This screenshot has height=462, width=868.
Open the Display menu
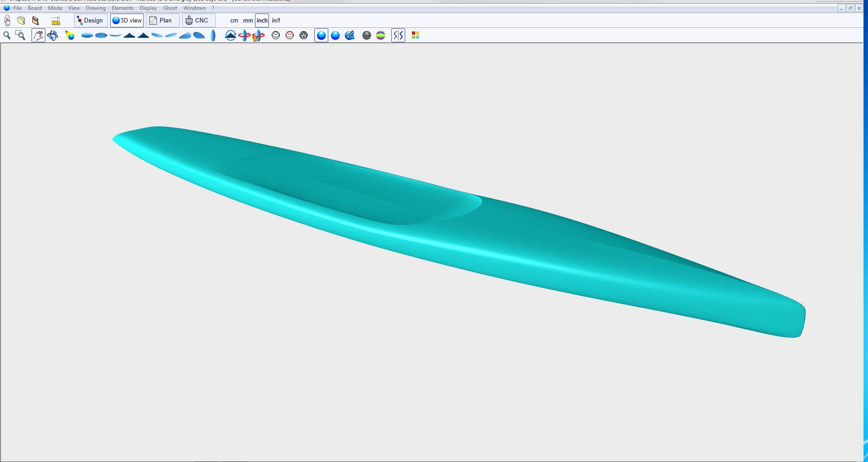point(148,8)
